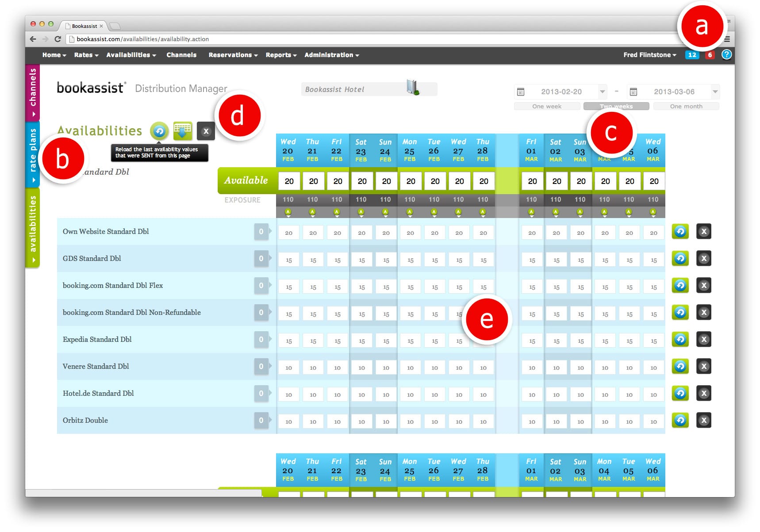
Task: Reload the Venere Standard Dbl row
Action: click(680, 366)
